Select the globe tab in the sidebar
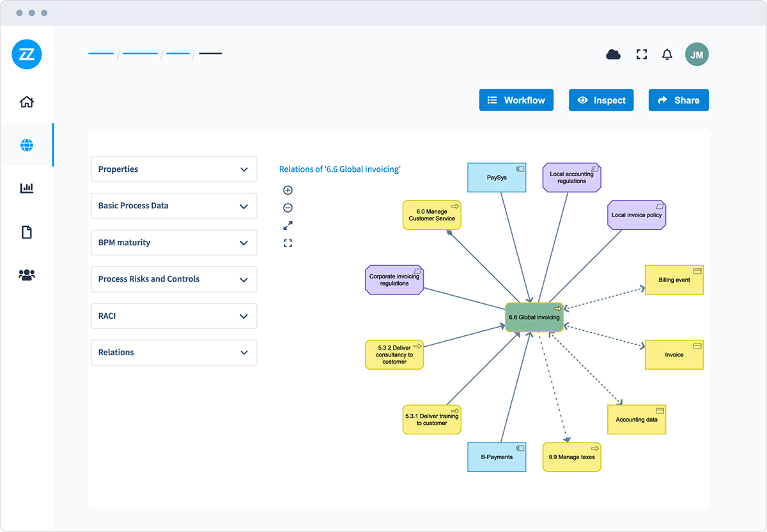 (27, 146)
